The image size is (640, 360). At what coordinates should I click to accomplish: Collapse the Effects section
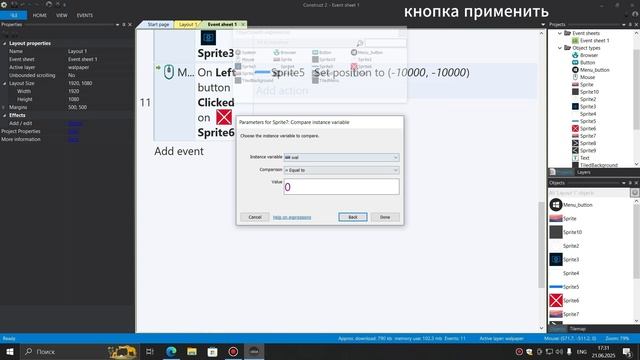tap(4, 116)
